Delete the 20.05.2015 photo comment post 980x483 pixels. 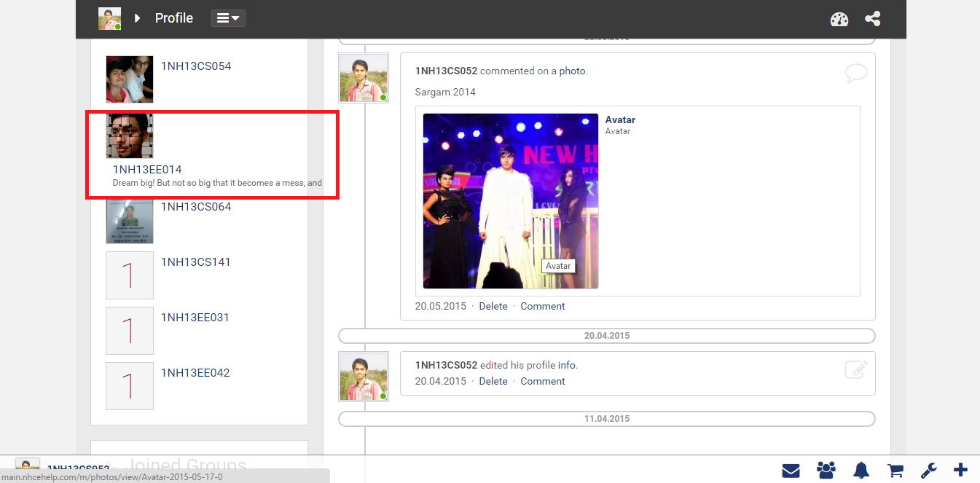pyautogui.click(x=493, y=307)
